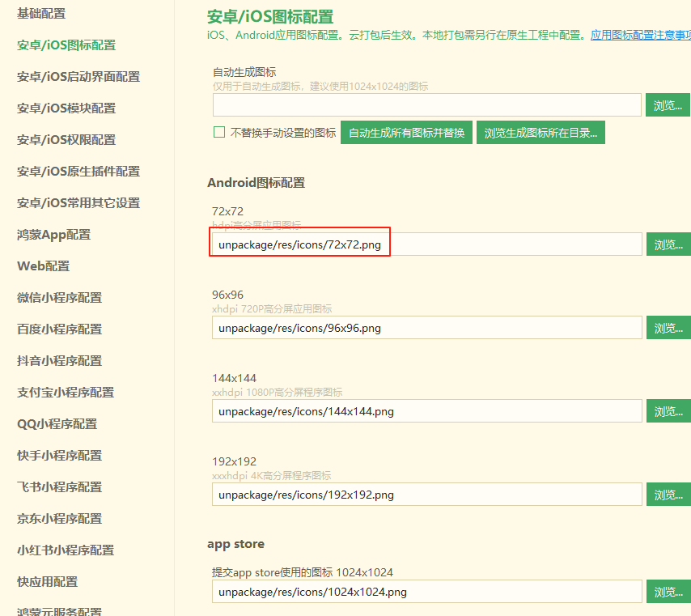The image size is (691, 616).
Task: Go to 安卓/iOS权限配置 section
Action: [66, 140]
